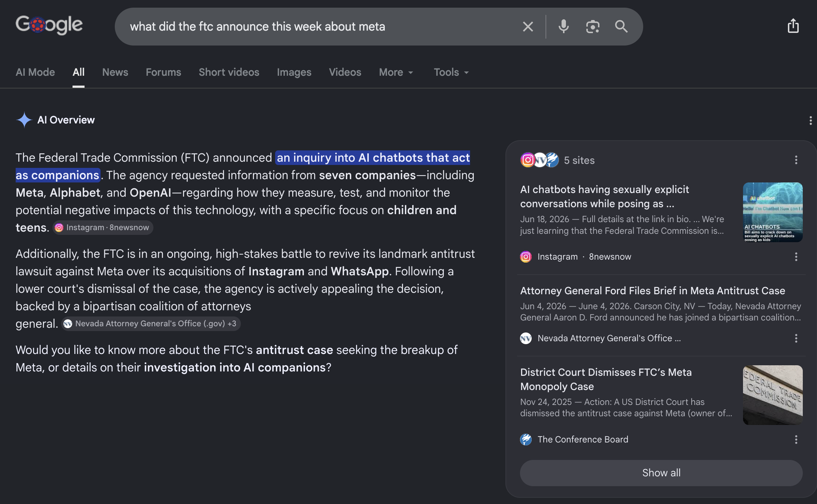Open the AI chatbots news thumbnail
This screenshot has height=504, width=817.
coord(773,212)
